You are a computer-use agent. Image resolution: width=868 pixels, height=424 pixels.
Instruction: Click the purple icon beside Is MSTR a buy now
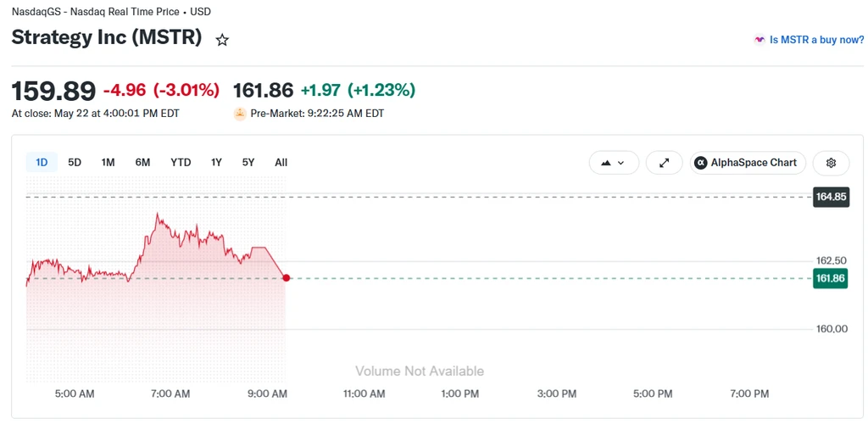759,40
